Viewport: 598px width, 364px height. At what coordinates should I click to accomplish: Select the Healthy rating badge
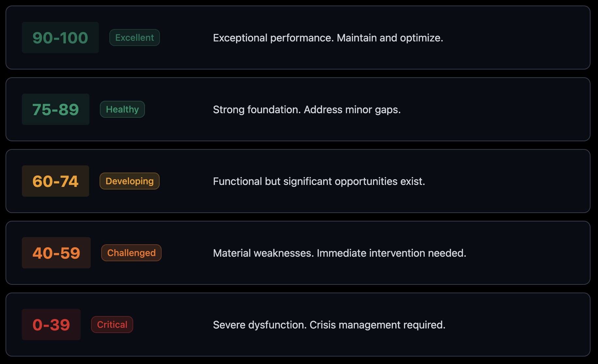pyautogui.click(x=122, y=109)
